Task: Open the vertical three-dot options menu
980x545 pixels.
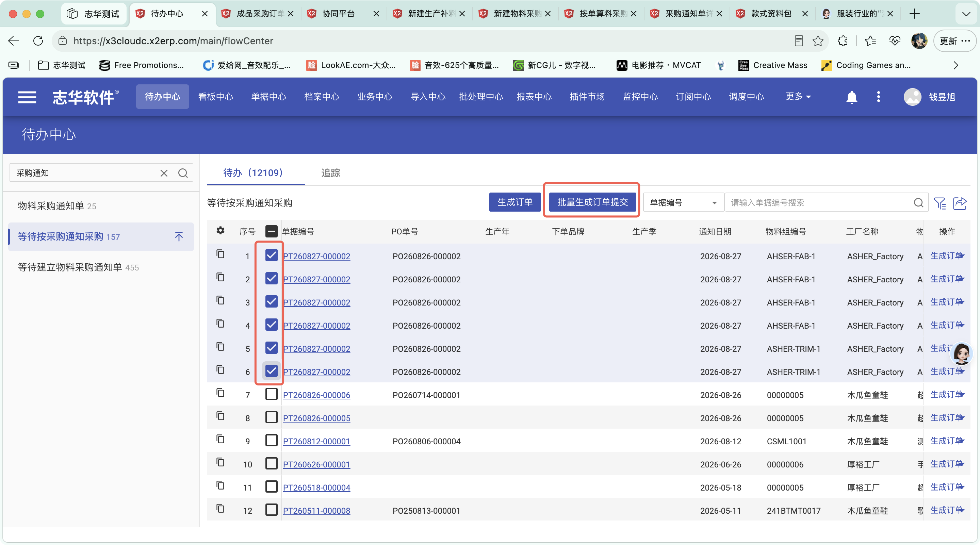Action: (x=878, y=97)
